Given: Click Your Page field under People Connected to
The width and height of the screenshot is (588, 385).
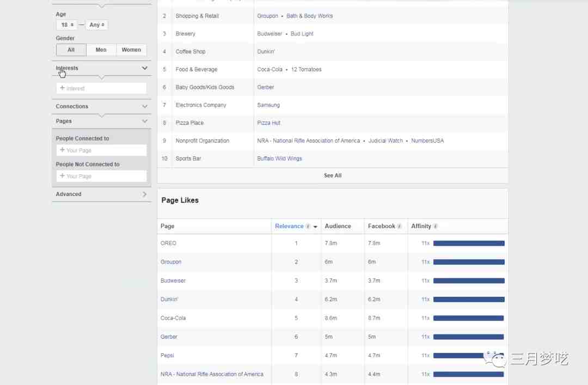Looking at the screenshot, I should (101, 150).
